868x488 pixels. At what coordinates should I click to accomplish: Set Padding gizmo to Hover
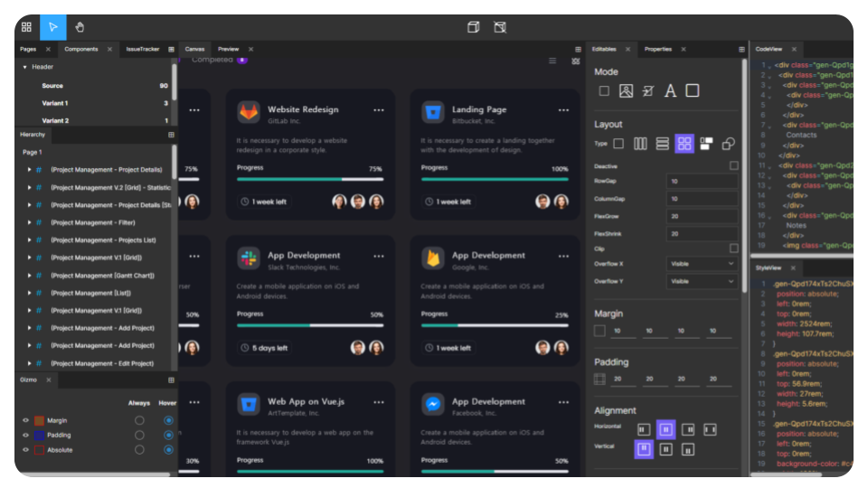click(x=169, y=435)
